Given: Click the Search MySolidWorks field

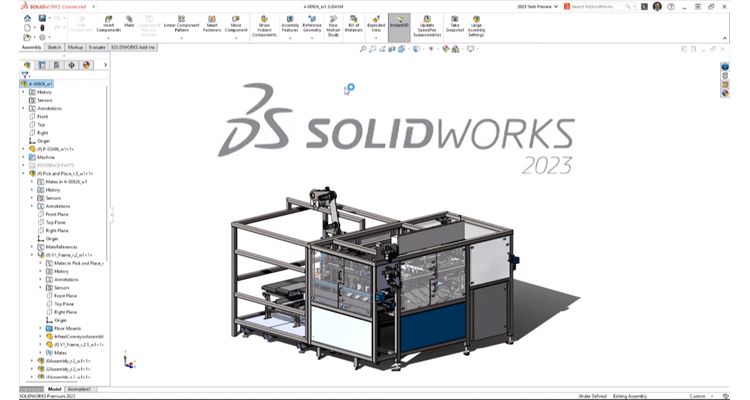Looking at the screenshot, I should pyautogui.click(x=600, y=7).
